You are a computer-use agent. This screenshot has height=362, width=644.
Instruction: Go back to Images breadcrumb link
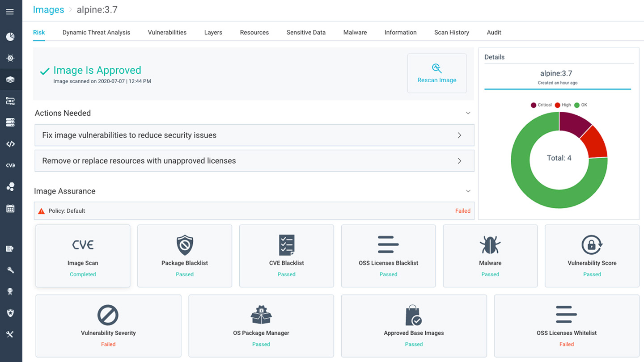[x=48, y=10]
